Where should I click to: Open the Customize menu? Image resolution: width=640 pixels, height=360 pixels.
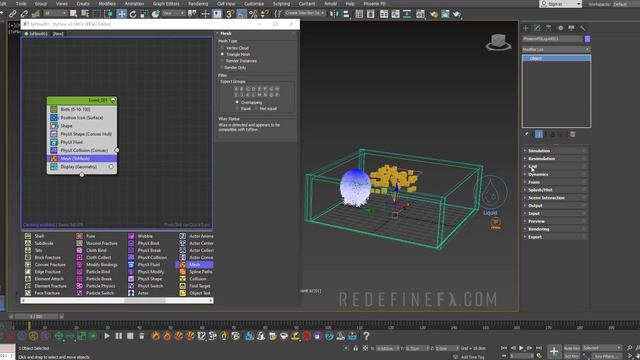[x=254, y=4]
